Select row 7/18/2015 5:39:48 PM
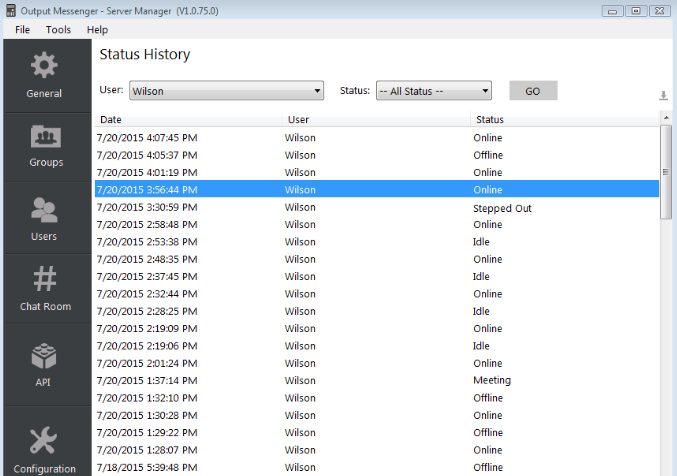Image resolution: width=677 pixels, height=476 pixels. tap(377, 467)
